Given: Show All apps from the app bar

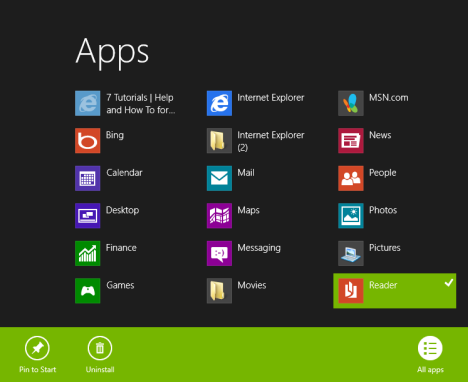Looking at the screenshot, I should 430,355.
